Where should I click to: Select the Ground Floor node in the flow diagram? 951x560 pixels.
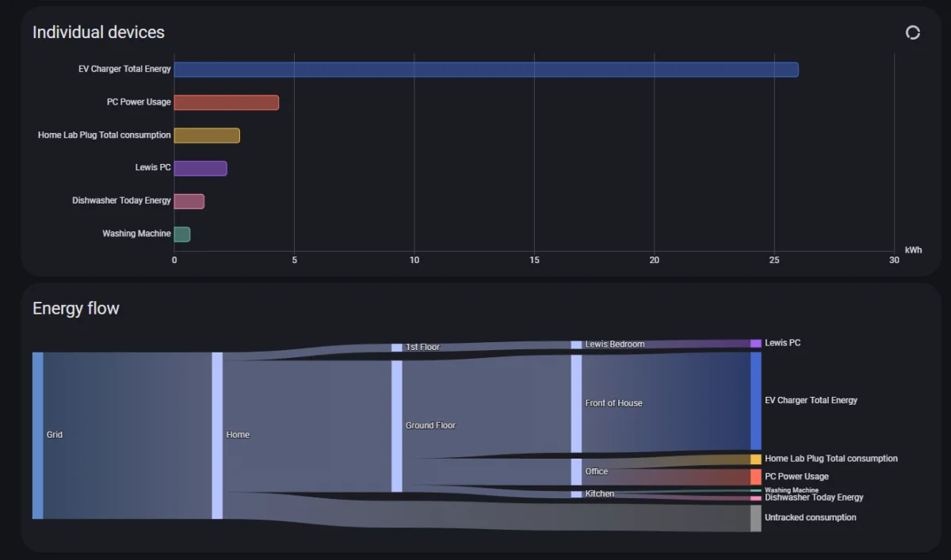click(397, 426)
